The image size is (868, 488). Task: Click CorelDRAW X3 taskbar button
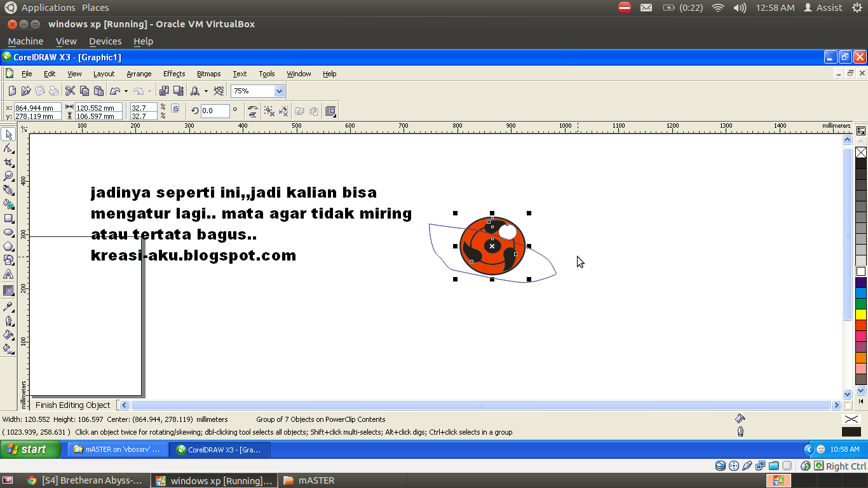[220, 449]
